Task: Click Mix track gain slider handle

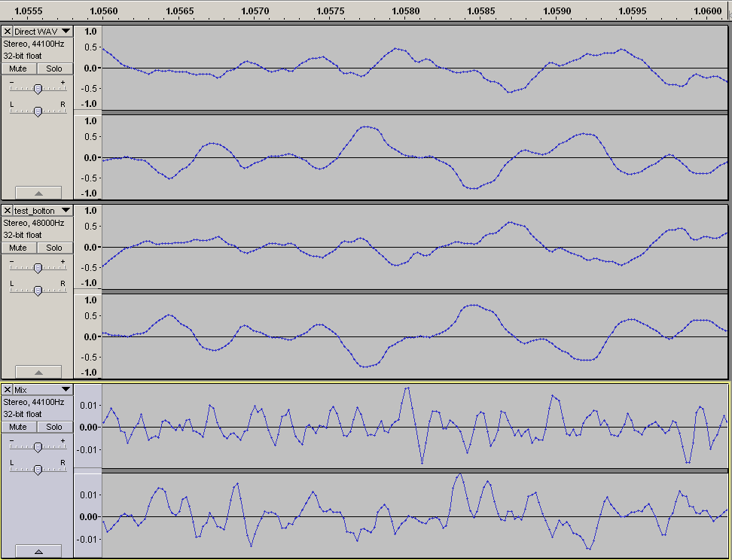Action: pos(38,447)
